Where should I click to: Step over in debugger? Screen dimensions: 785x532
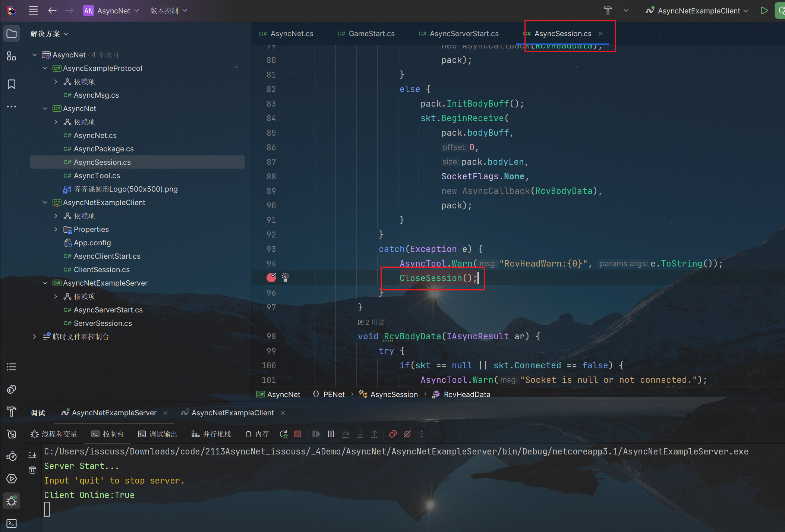346,434
